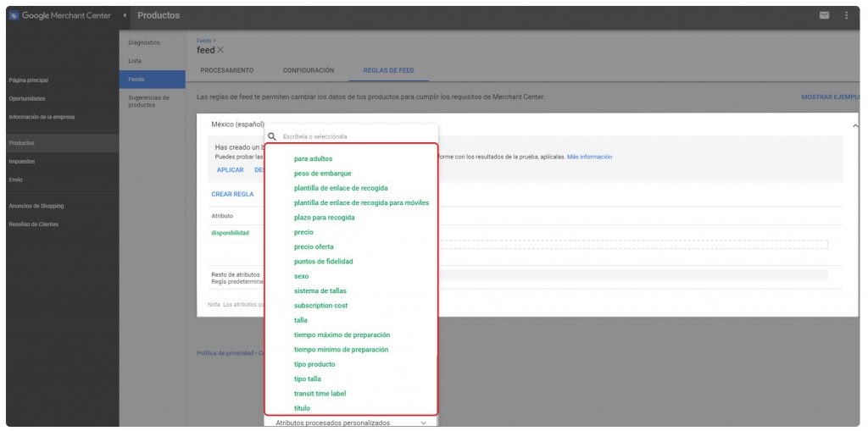
Task: Open Política de privacidad footer link
Action: [x=225, y=353]
